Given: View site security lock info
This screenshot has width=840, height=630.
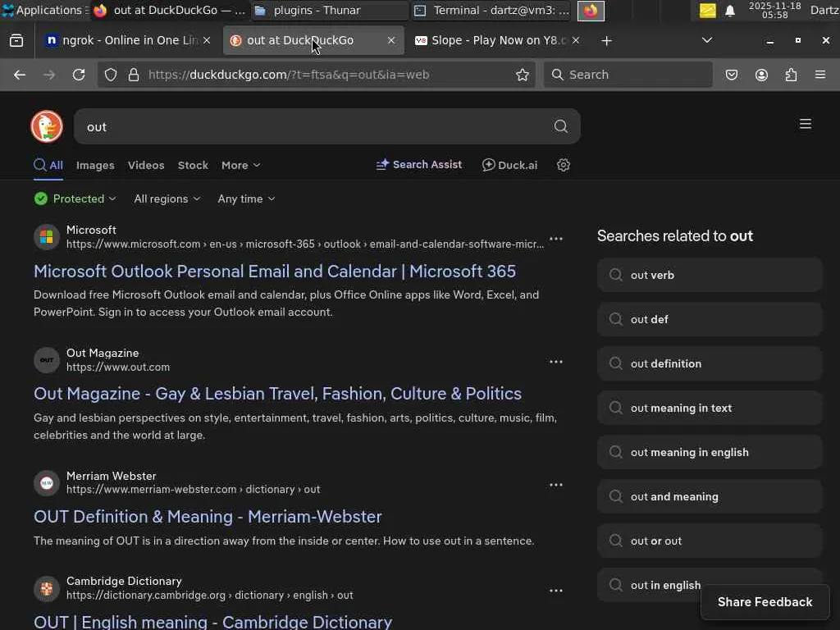Looking at the screenshot, I should click(134, 75).
